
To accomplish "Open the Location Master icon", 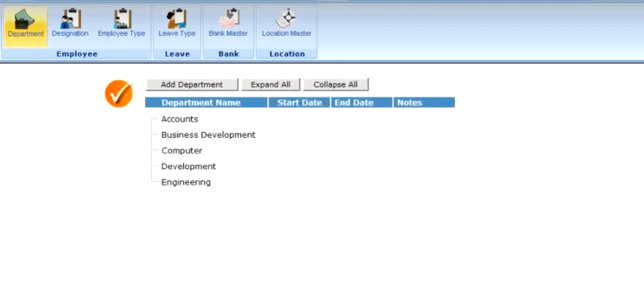I will coord(286,24).
